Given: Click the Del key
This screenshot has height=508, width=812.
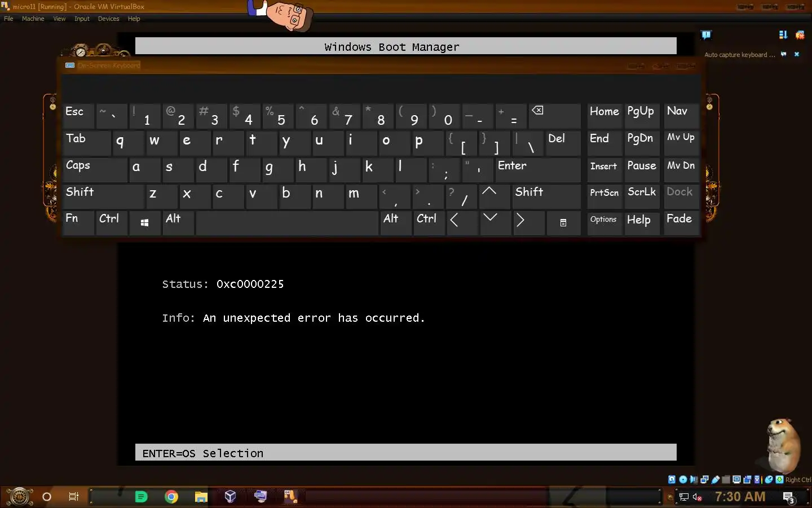Looking at the screenshot, I should [563, 143].
